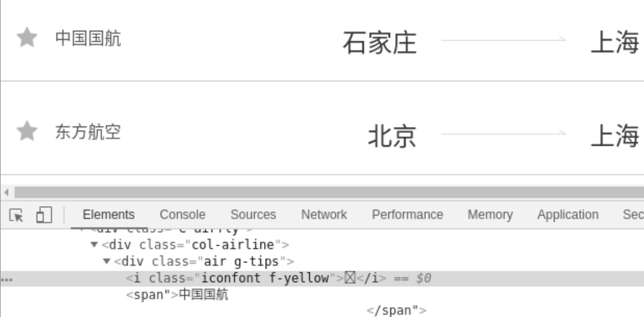644x317 pixels.
Task: Open the Console tab
Action: click(x=183, y=214)
